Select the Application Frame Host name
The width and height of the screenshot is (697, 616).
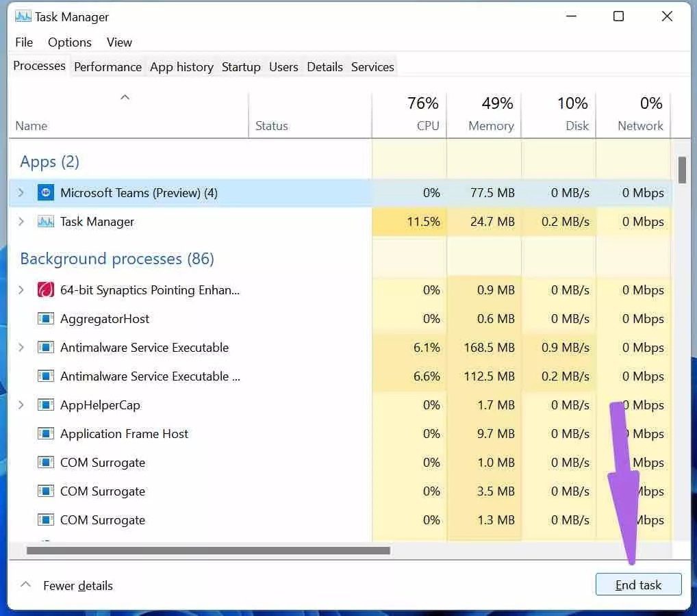pyautogui.click(x=124, y=434)
